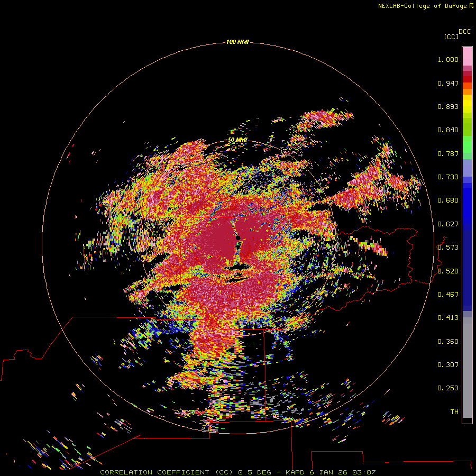Click the DCC label above the color scale

[x=465, y=32]
